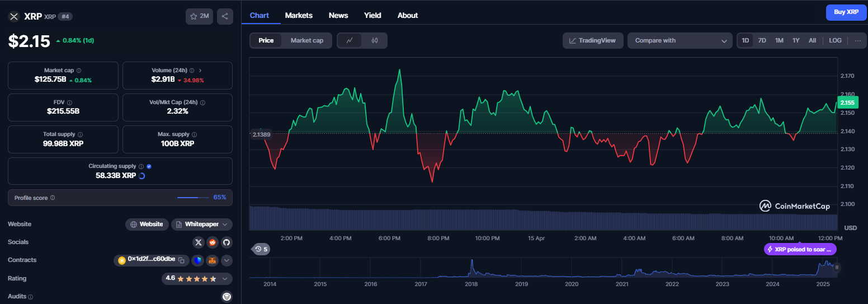Viewport: 868px width, 304px height.
Task: Switch to the News tab
Action: click(338, 15)
